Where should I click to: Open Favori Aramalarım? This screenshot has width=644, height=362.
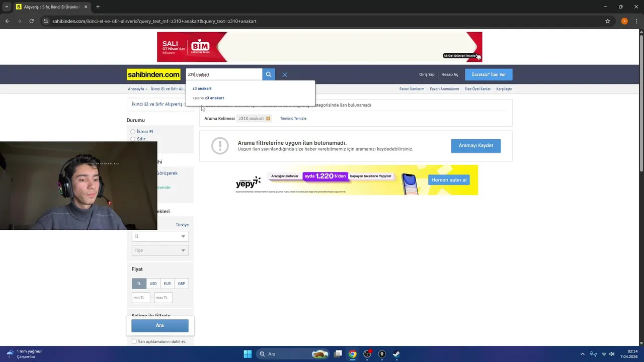pos(444,89)
